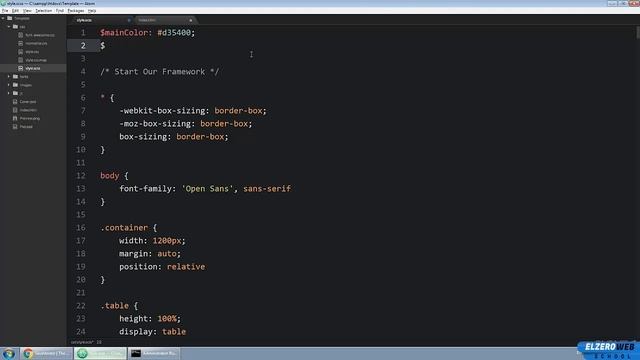Click the file path in status bar
The width and height of the screenshot is (640, 360).
[x=82, y=342]
